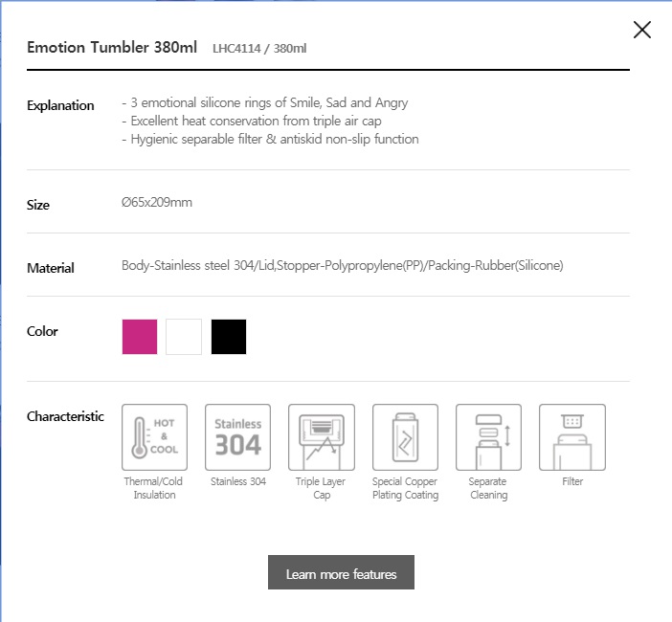Click the Size heading label
The width and height of the screenshot is (672, 622).
click(x=38, y=205)
